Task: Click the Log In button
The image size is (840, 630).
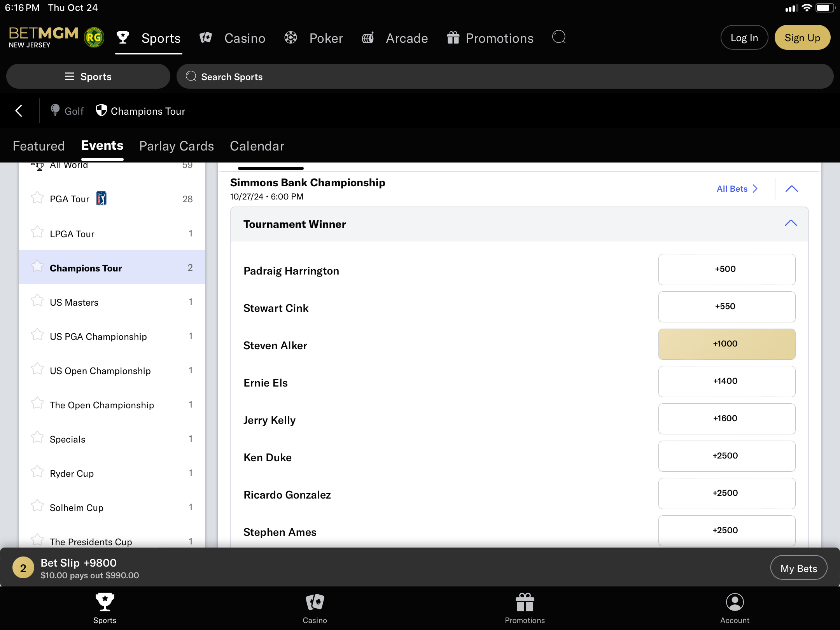Action: coord(744,37)
